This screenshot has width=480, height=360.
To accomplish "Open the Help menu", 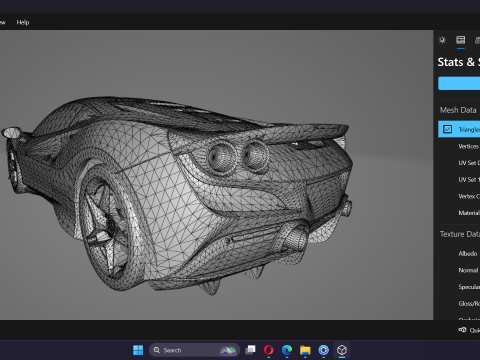I will [x=23, y=22].
